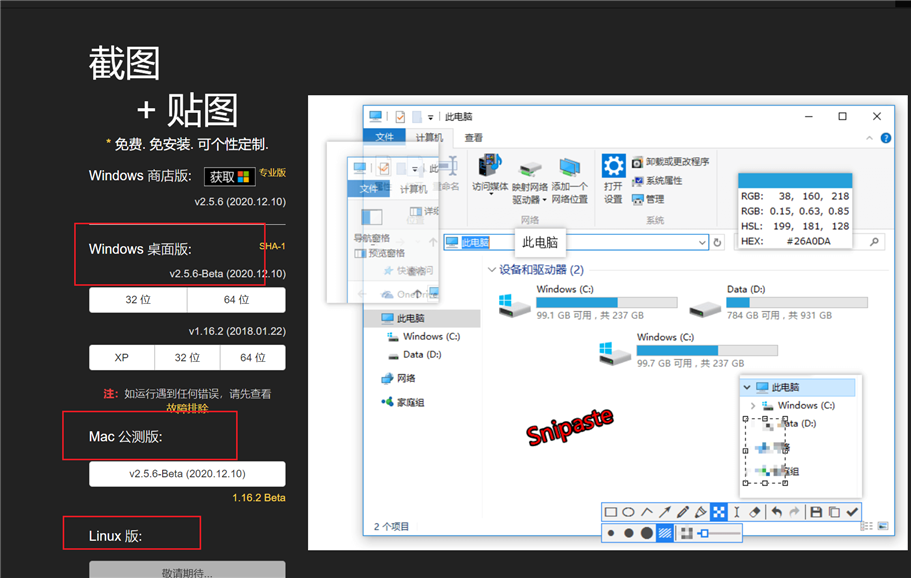
Task: Click the 获取 Windows store button
Action: click(x=229, y=177)
